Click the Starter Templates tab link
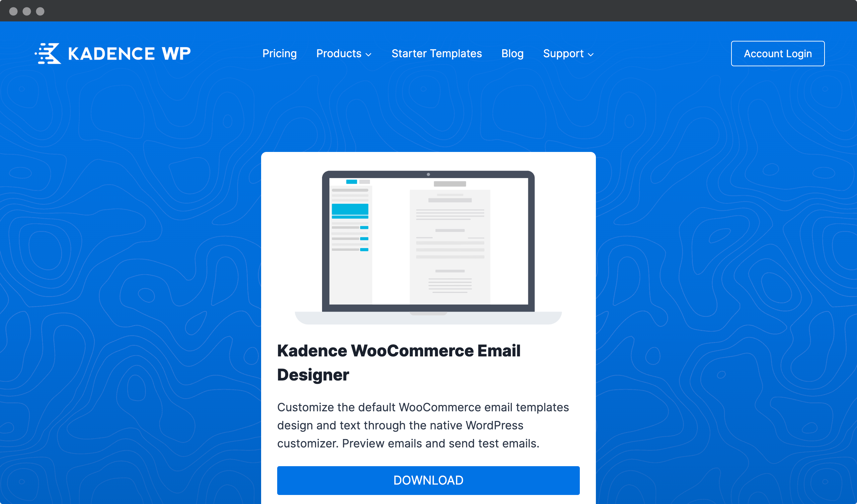 click(x=436, y=54)
